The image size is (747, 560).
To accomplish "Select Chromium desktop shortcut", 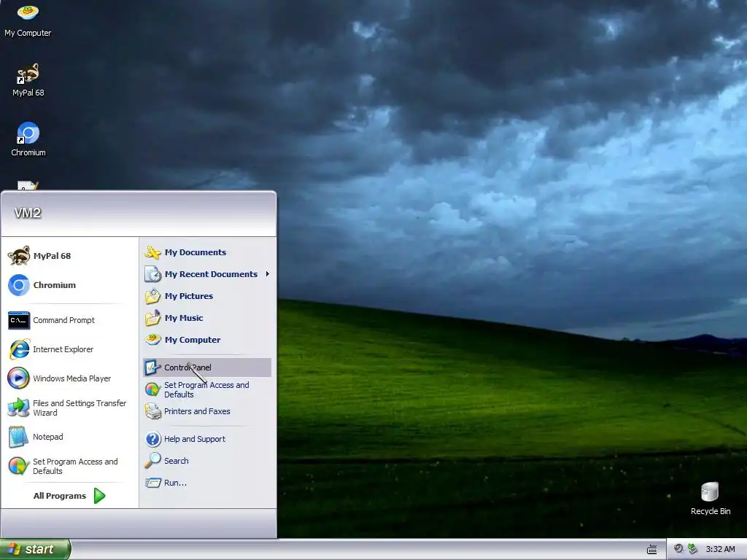I will click(x=28, y=139).
